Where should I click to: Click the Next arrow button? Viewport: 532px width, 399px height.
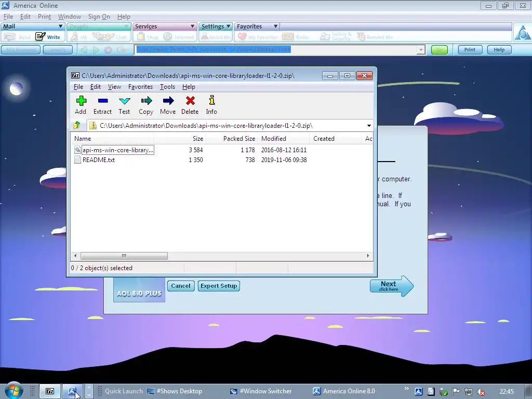tap(392, 286)
